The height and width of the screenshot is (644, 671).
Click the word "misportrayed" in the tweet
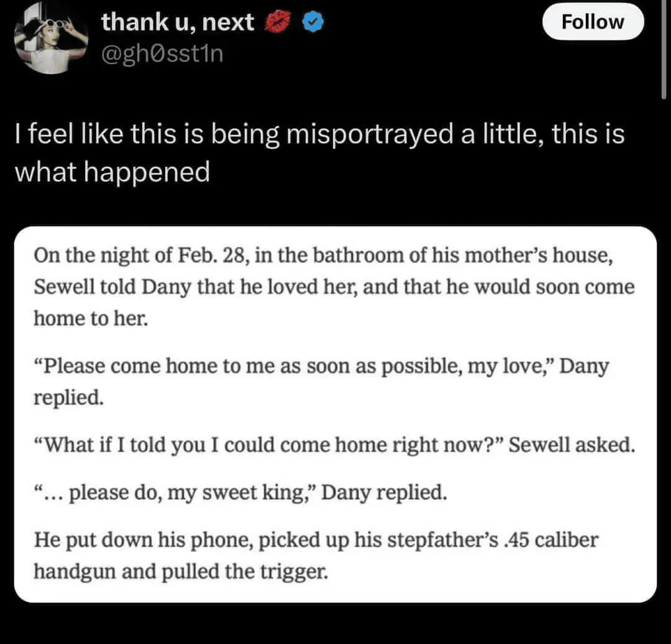[x=370, y=134]
